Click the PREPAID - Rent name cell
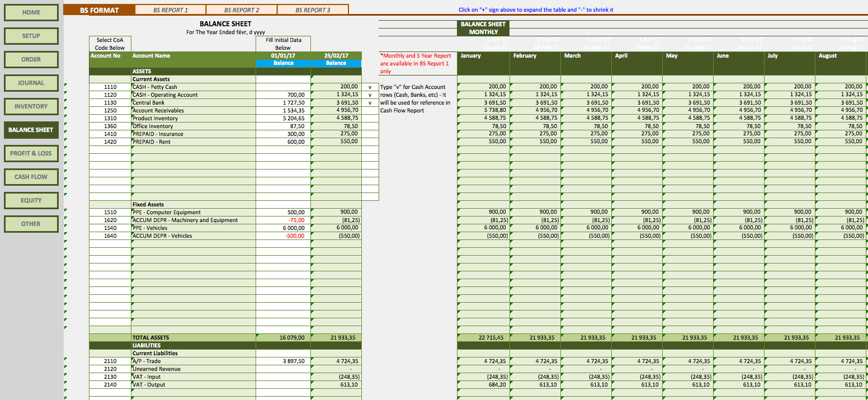 tap(194, 142)
